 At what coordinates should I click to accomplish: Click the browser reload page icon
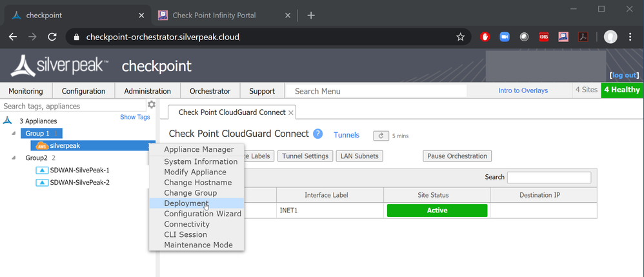click(52, 37)
